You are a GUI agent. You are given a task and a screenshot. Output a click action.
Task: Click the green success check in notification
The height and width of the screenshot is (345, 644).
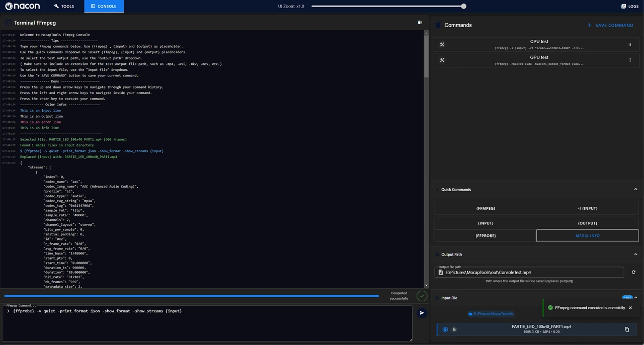[x=550, y=308]
